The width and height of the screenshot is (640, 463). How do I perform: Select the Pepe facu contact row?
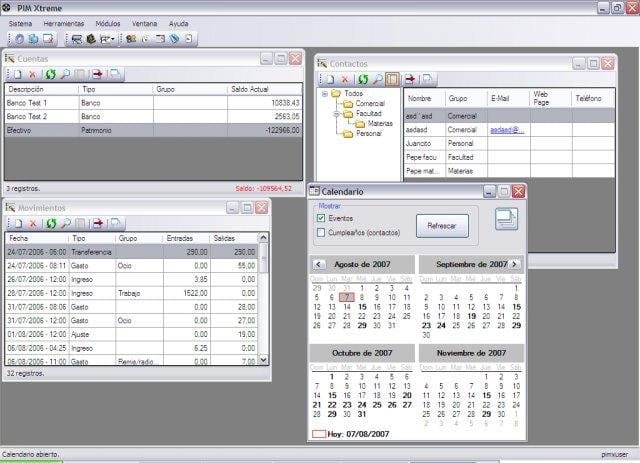[509, 157]
